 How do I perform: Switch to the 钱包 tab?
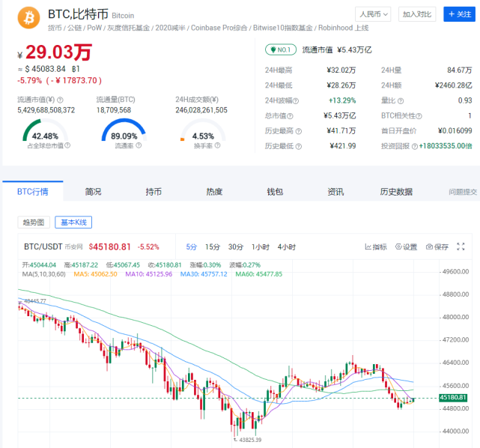click(275, 192)
